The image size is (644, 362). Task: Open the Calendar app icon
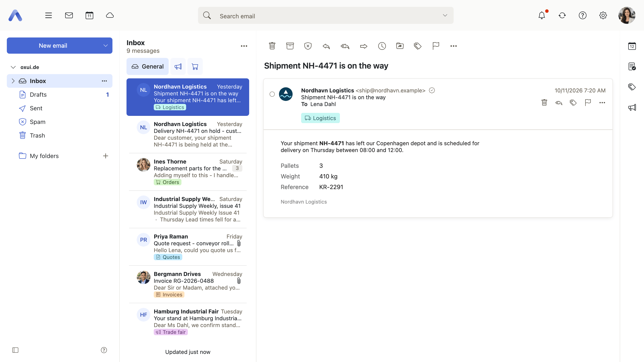pos(89,16)
